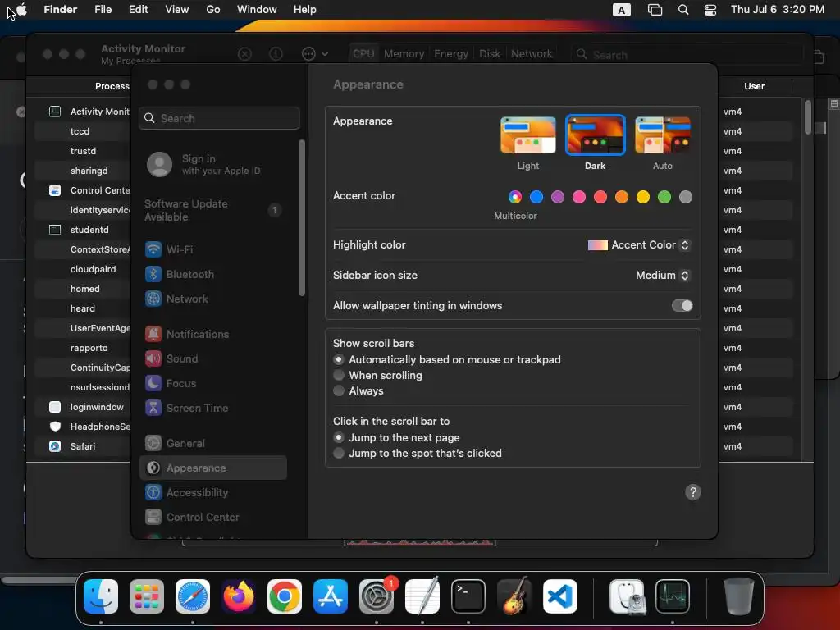Open the File menu
This screenshot has height=630, width=840.
tap(103, 10)
